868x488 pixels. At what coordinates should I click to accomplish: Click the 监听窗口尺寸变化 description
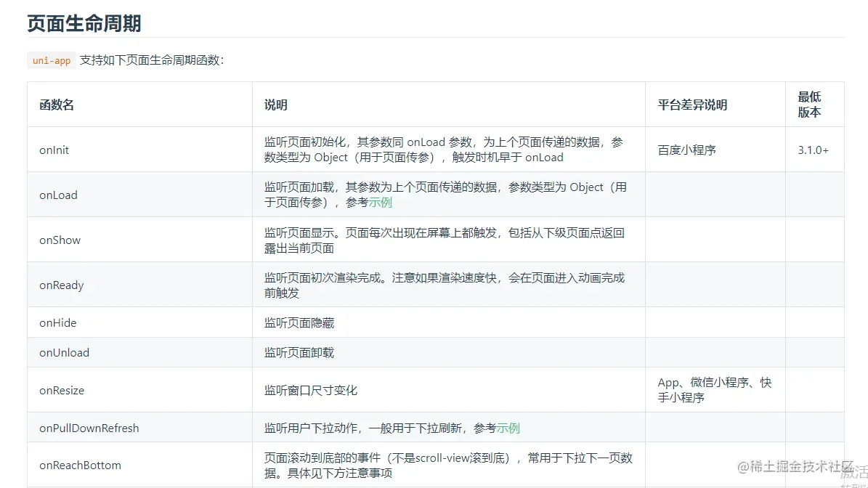(311, 391)
